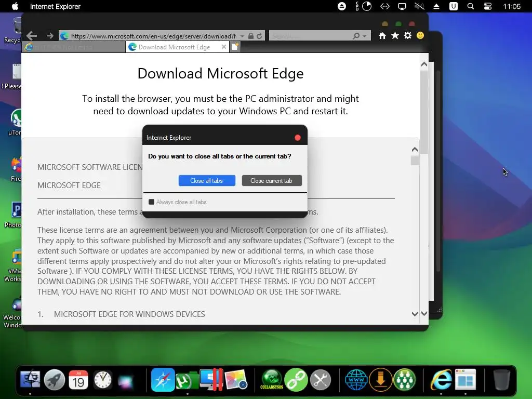Click license box scrollbar up arrow
The height and width of the screenshot is (399, 532).
[x=415, y=150]
